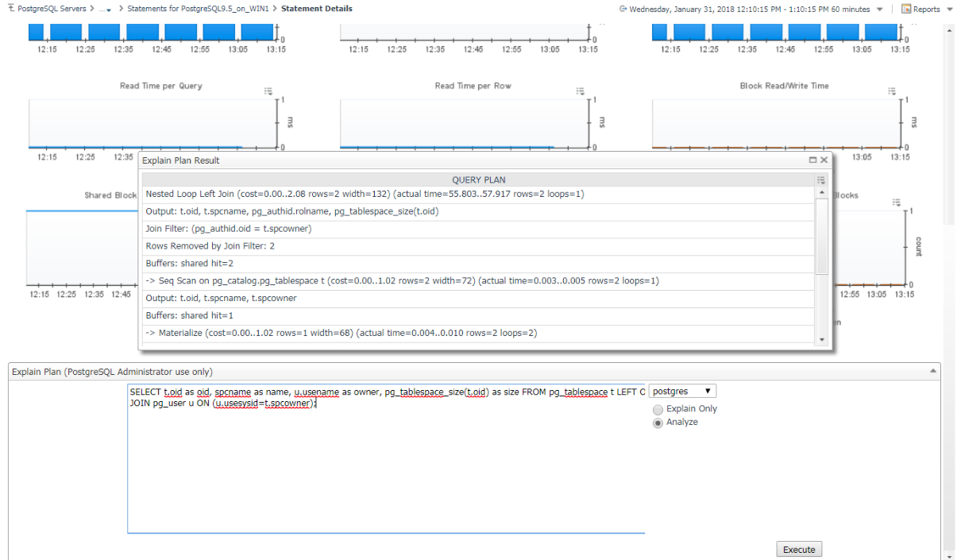Image resolution: width=961 pixels, height=560 pixels.
Task: Click the Reports icon in header
Action: pos(906,10)
